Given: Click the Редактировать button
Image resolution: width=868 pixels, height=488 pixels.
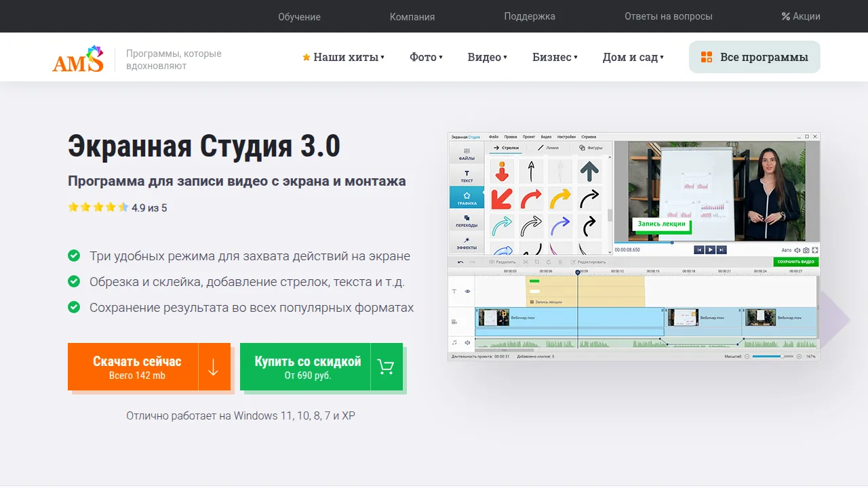Looking at the screenshot, I should 588,262.
